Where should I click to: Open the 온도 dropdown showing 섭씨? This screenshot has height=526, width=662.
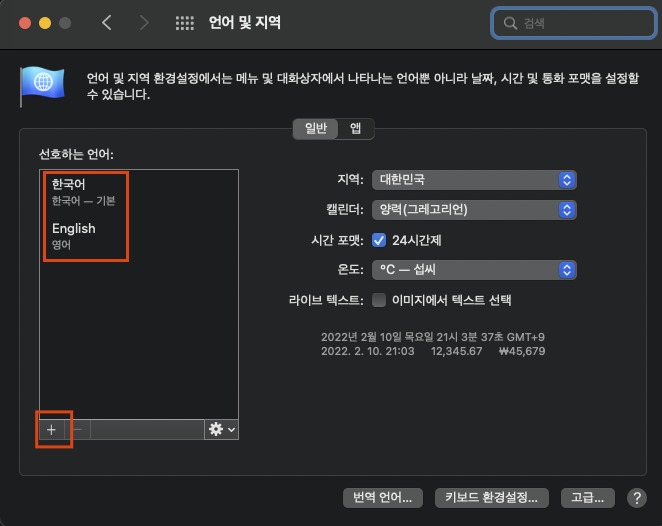tap(474, 270)
